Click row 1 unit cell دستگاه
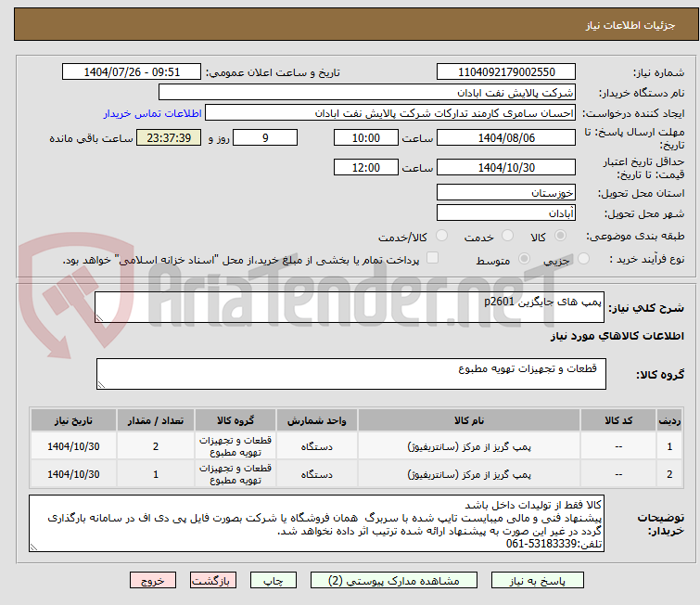 pos(316,446)
